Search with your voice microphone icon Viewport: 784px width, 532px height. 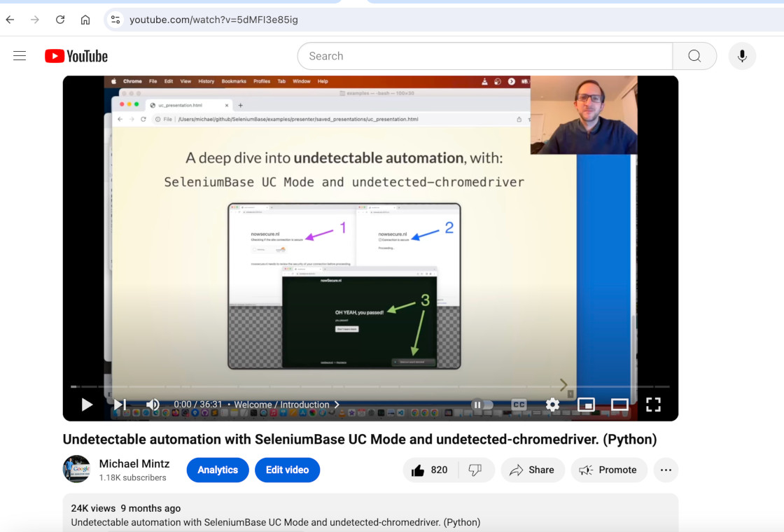pyautogui.click(x=742, y=56)
